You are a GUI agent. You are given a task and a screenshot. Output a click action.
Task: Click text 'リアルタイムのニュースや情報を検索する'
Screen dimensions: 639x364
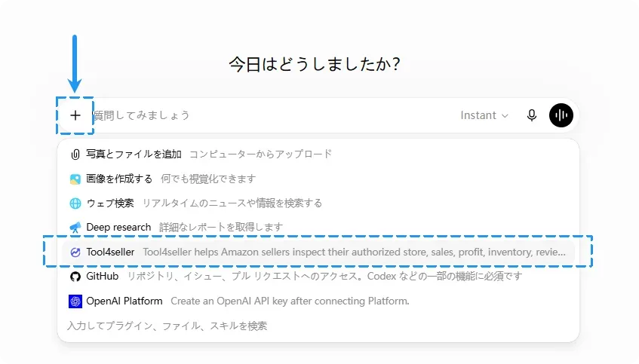[232, 203]
